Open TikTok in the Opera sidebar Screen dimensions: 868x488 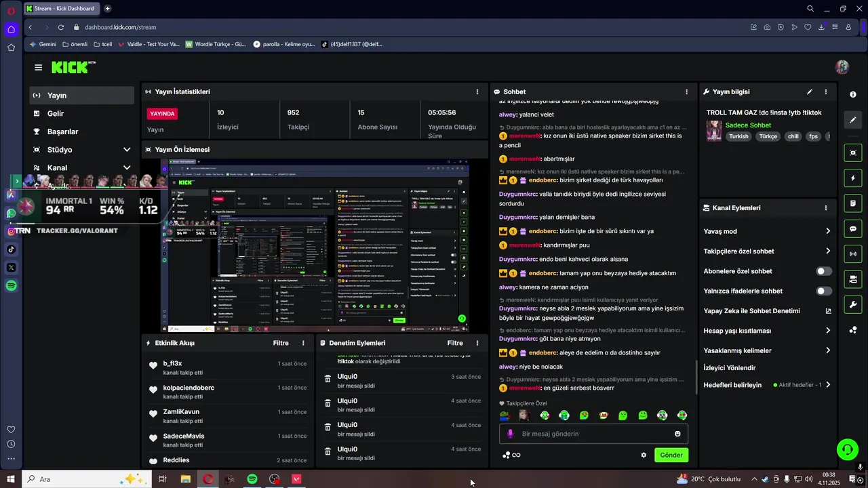tap(11, 249)
